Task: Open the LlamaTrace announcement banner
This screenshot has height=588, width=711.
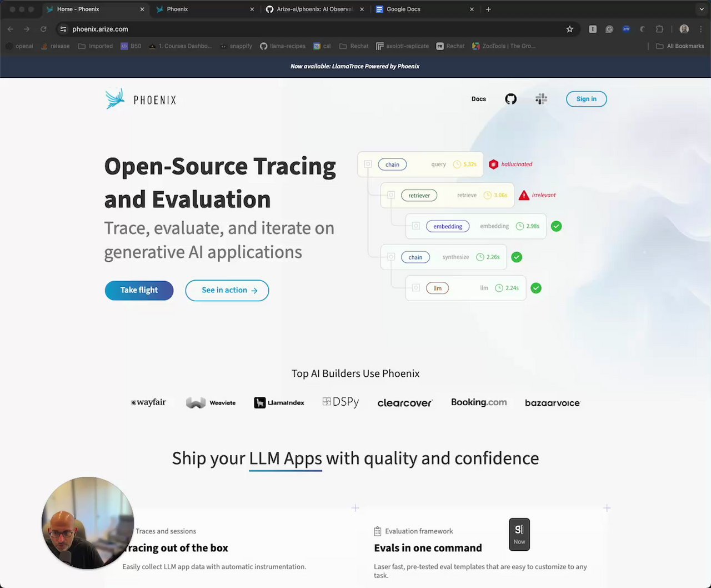Action: click(x=355, y=66)
